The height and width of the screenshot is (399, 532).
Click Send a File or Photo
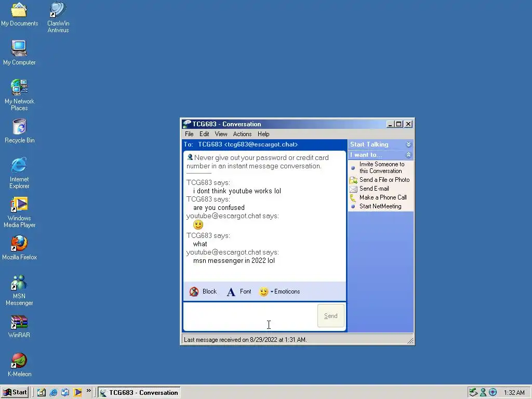(380, 180)
